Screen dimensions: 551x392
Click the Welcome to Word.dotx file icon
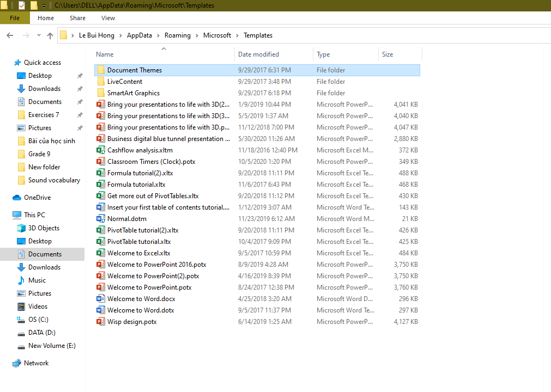tap(101, 310)
